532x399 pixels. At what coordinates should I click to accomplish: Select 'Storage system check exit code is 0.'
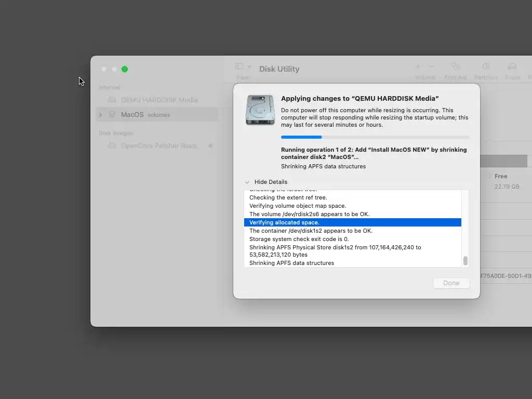353,239
